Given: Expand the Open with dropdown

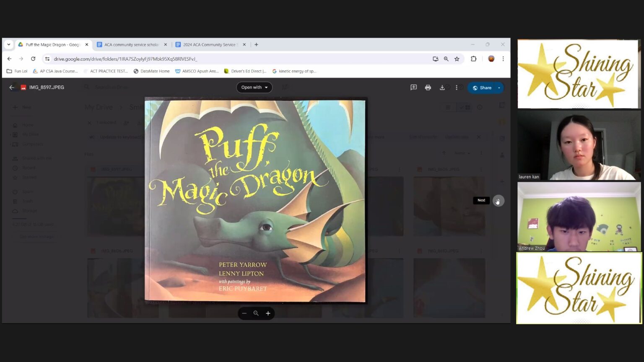Looking at the screenshot, I should point(254,87).
